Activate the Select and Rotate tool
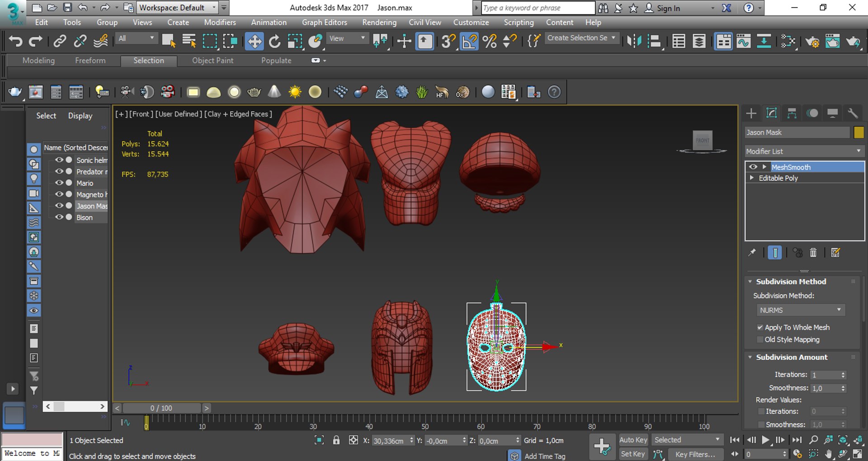The height and width of the screenshot is (461, 868). (274, 42)
